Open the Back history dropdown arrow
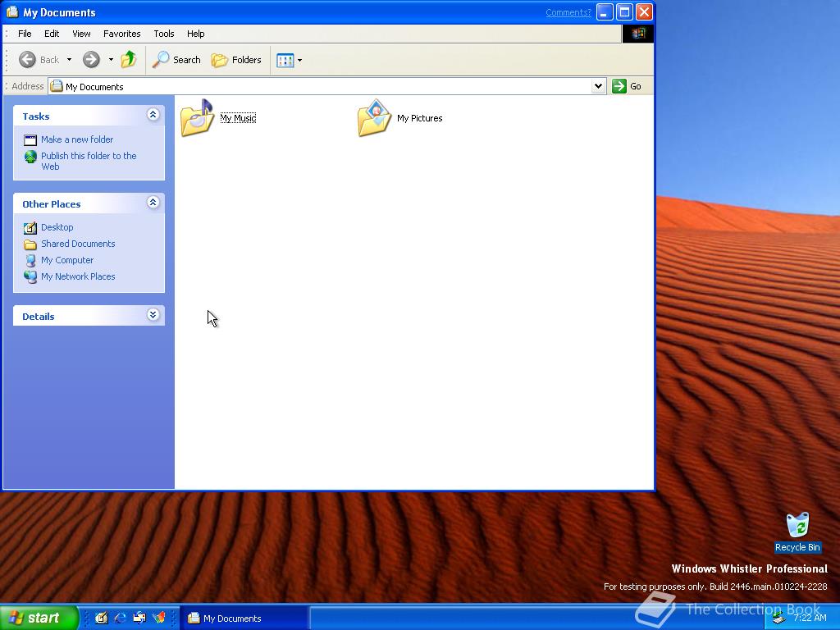This screenshot has width=840, height=630. (x=69, y=59)
